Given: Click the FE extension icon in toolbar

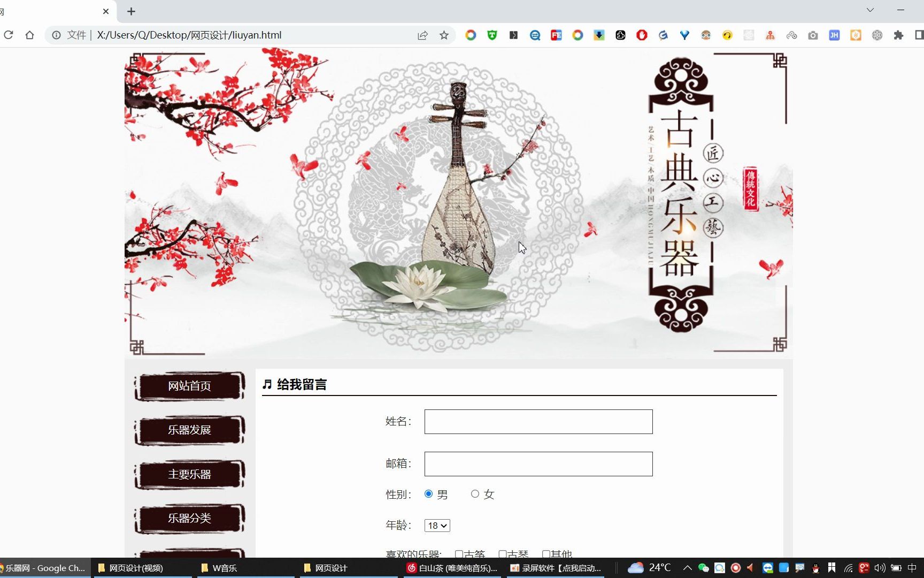Looking at the screenshot, I should (x=556, y=35).
